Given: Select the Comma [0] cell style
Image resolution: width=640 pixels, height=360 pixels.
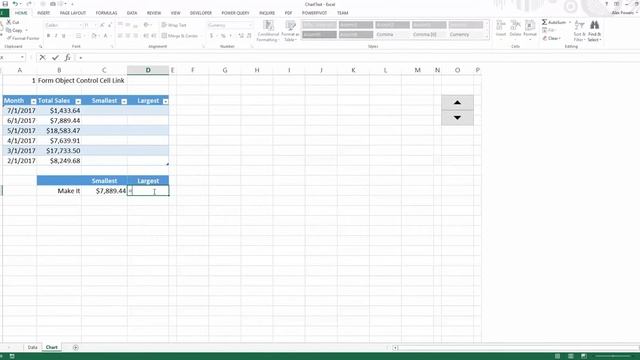Looking at the screenshot, I should click(x=429, y=35).
